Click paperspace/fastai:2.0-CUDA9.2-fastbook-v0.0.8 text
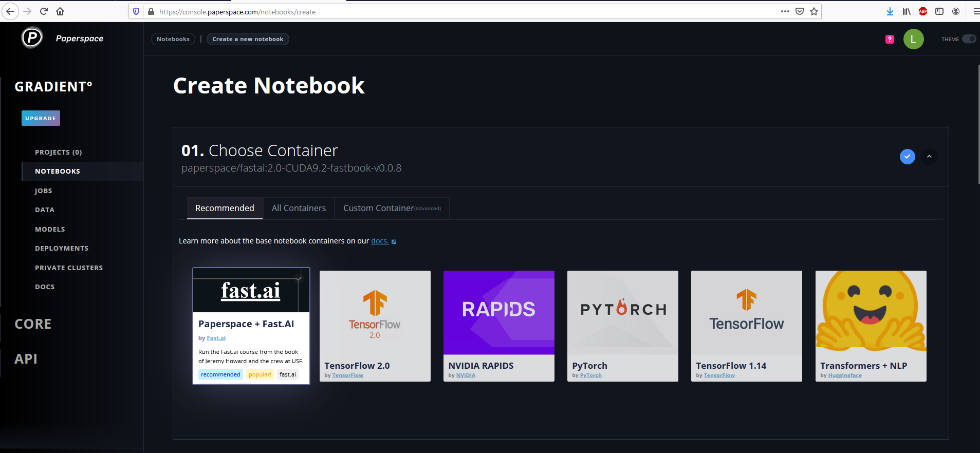 point(291,168)
